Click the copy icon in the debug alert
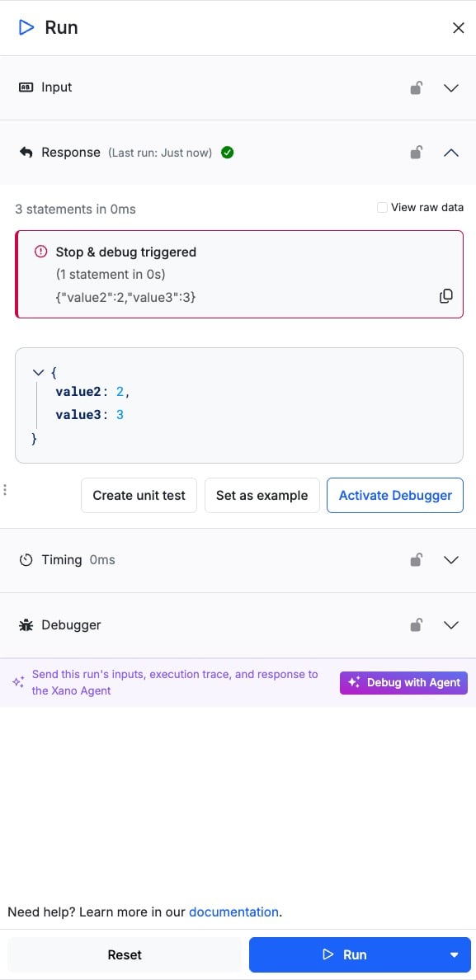This screenshot has height=980, width=476. click(446, 296)
